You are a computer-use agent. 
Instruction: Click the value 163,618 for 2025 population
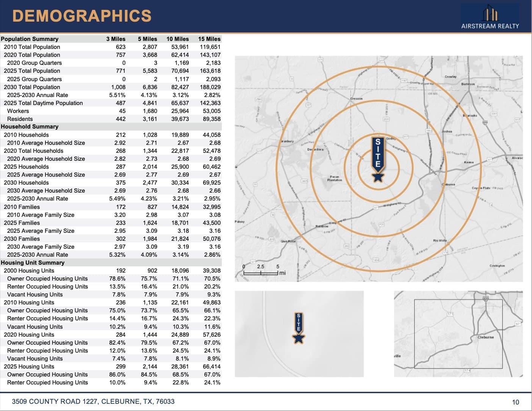click(x=210, y=71)
